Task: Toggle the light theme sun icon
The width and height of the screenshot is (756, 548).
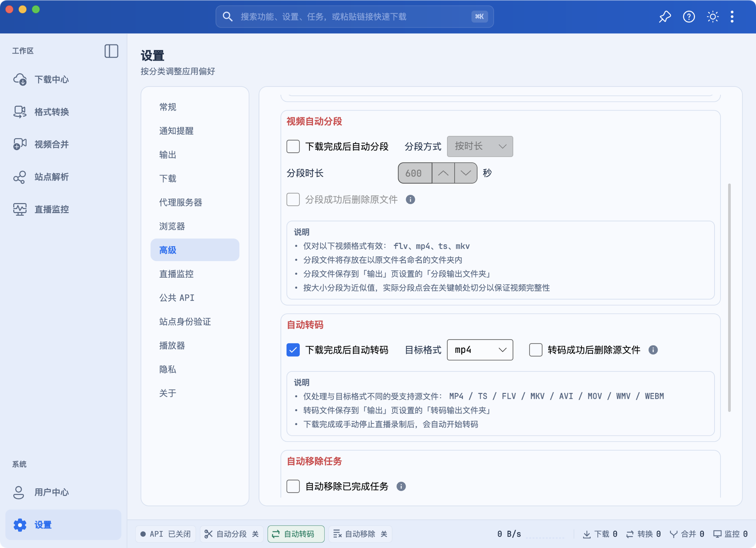Action: (712, 17)
